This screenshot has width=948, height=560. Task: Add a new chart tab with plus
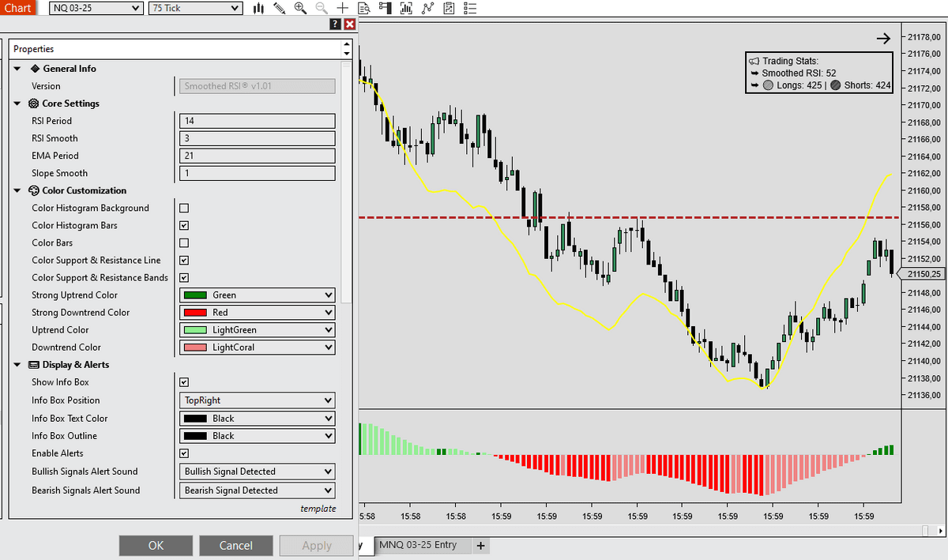[480, 546]
